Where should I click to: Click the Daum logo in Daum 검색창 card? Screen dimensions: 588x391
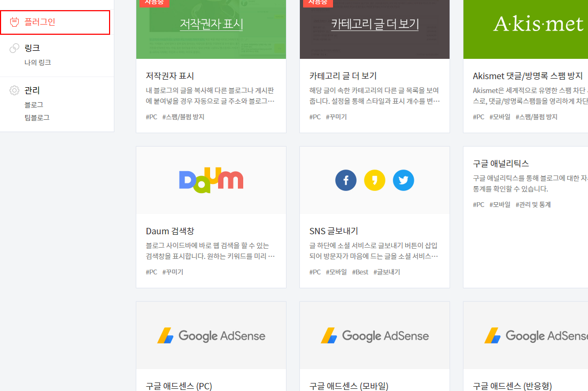tap(211, 180)
